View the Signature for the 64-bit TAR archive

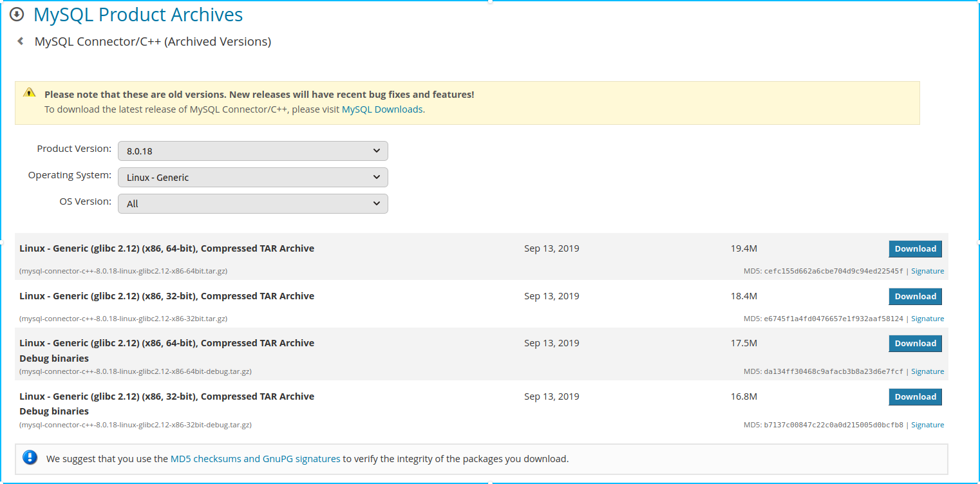927,271
